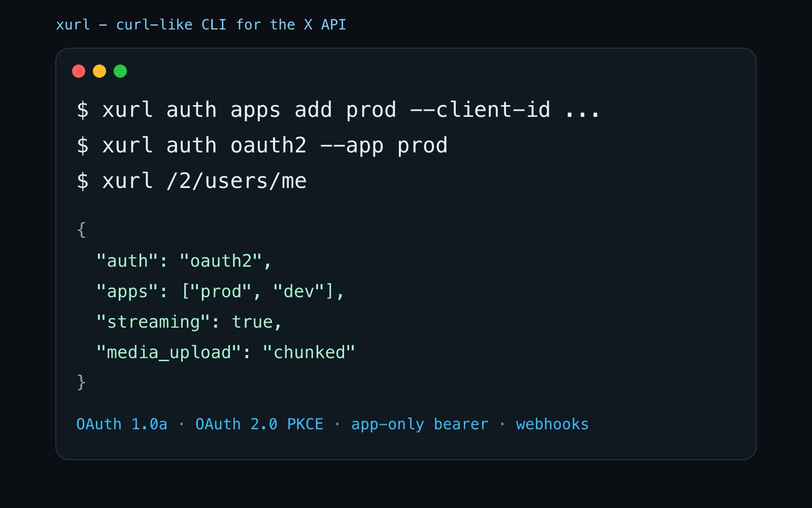
Task: Click the opening curly brace of the JSON
Action: click(x=81, y=230)
